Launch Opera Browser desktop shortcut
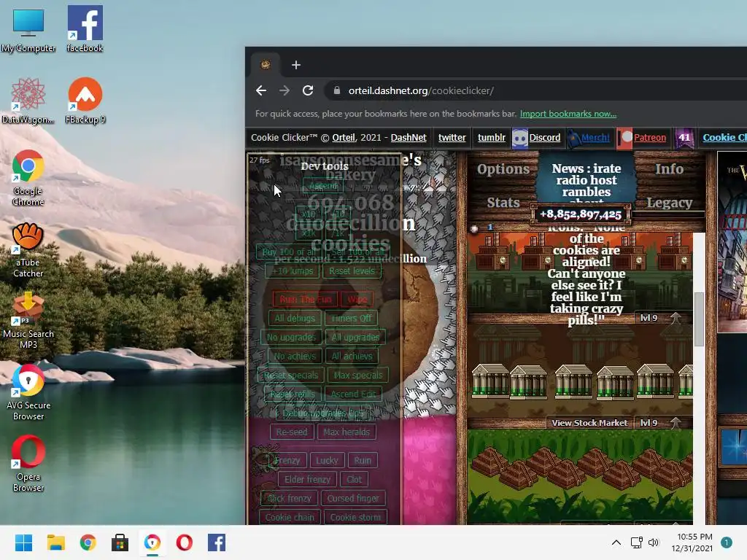The height and width of the screenshot is (560, 747). (x=28, y=464)
